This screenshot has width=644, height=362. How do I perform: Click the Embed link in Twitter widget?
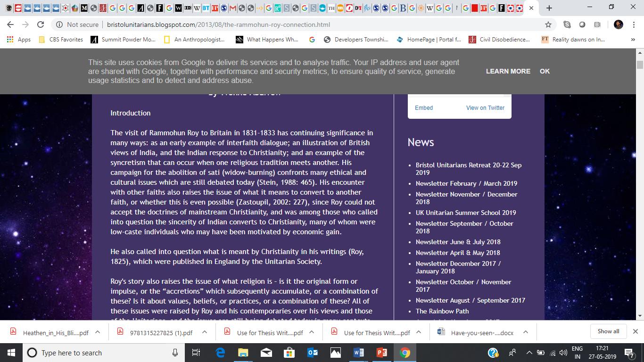pyautogui.click(x=424, y=108)
